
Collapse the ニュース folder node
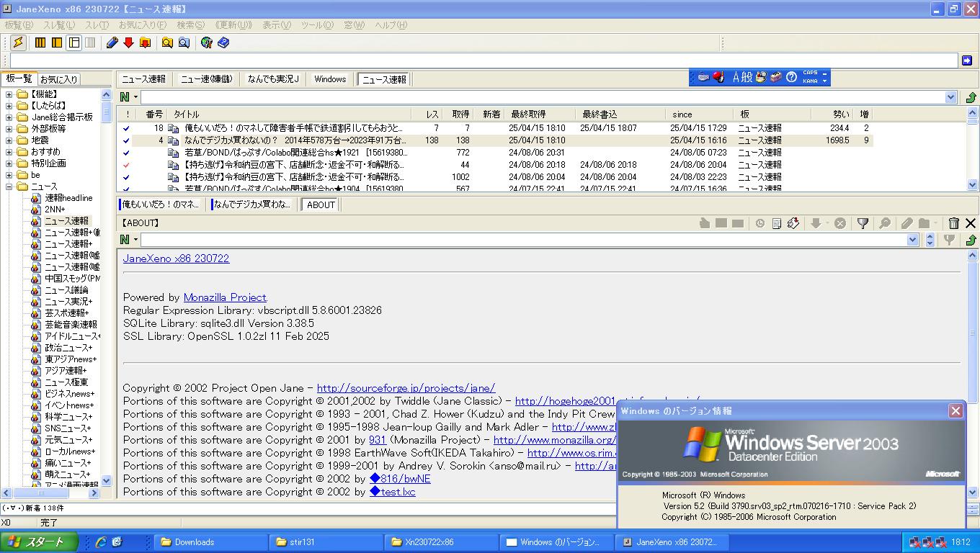(x=9, y=186)
